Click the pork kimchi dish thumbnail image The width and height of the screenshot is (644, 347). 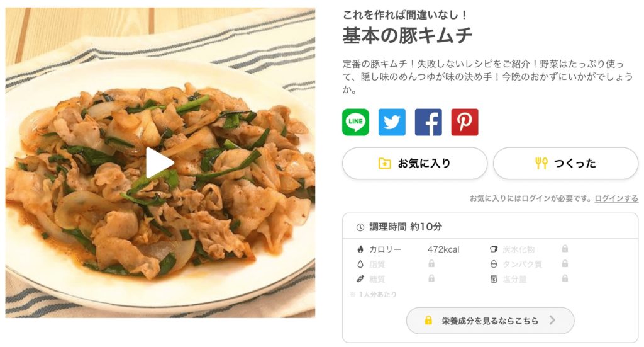click(160, 163)
